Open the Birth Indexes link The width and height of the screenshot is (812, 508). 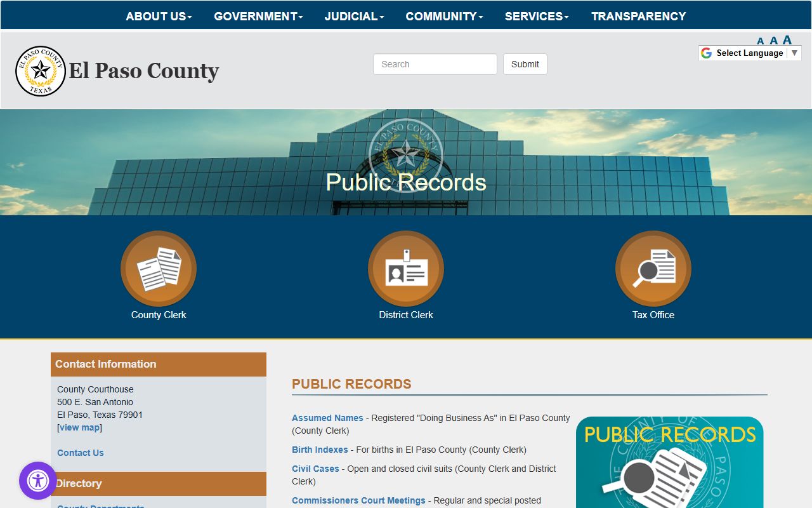coord(320,450)
